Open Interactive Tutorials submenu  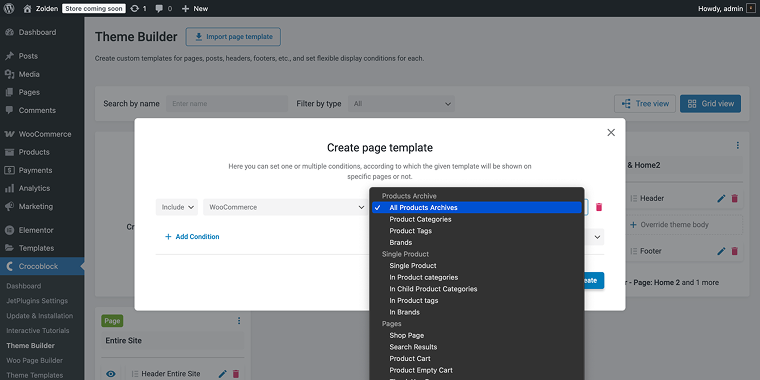(x=38, y=331)
